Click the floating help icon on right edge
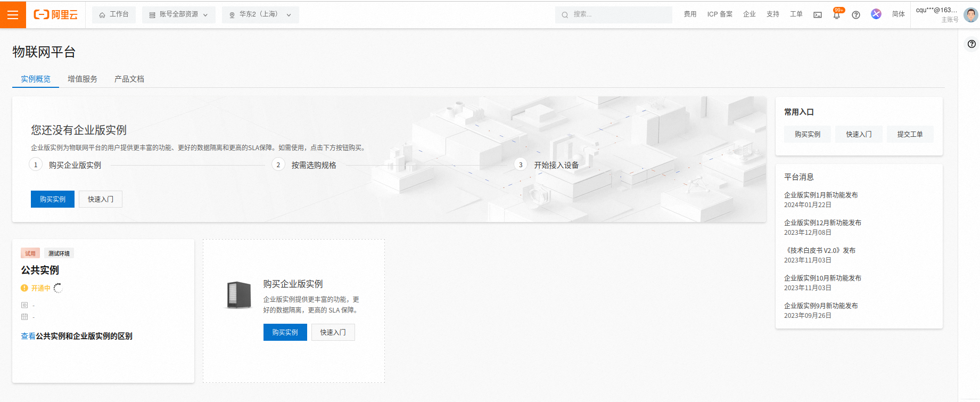 (x=971, y=44)
